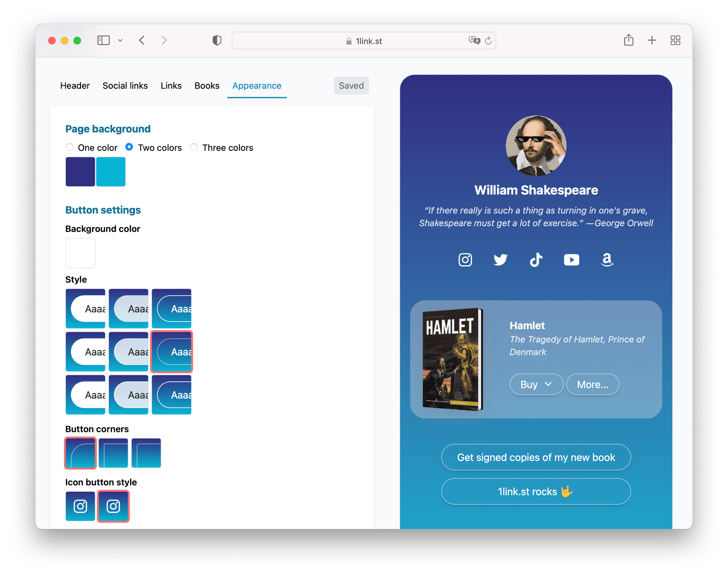The width and height of the screenshot is (728, 576).
Task: Click the Amazon icon in preview
Action: pos(607,260)
